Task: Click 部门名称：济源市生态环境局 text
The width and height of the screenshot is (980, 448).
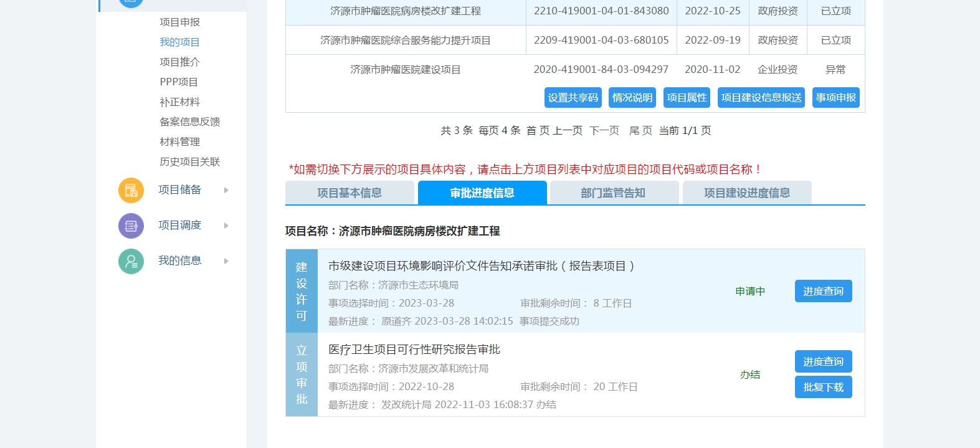Action: [x=393, y=285]
